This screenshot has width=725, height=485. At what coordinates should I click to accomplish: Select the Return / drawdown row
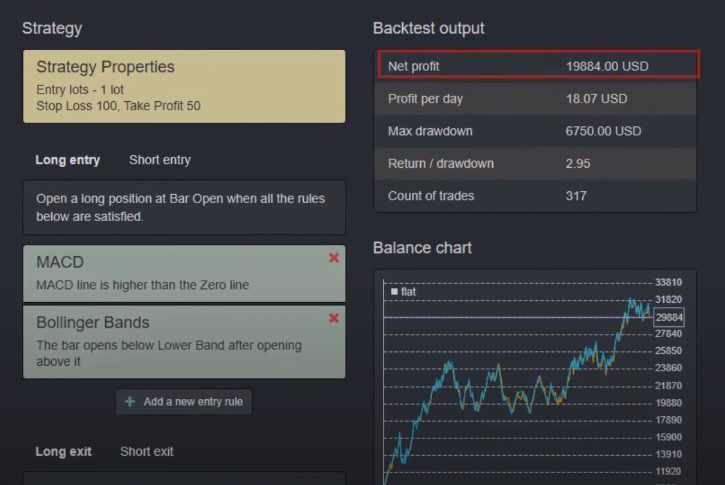coord(538,163)
